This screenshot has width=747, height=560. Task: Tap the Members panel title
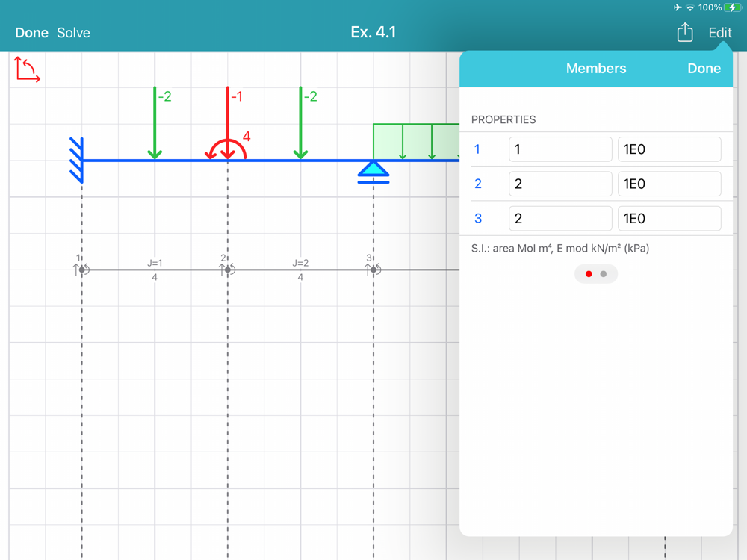click(x=596, y=69)
